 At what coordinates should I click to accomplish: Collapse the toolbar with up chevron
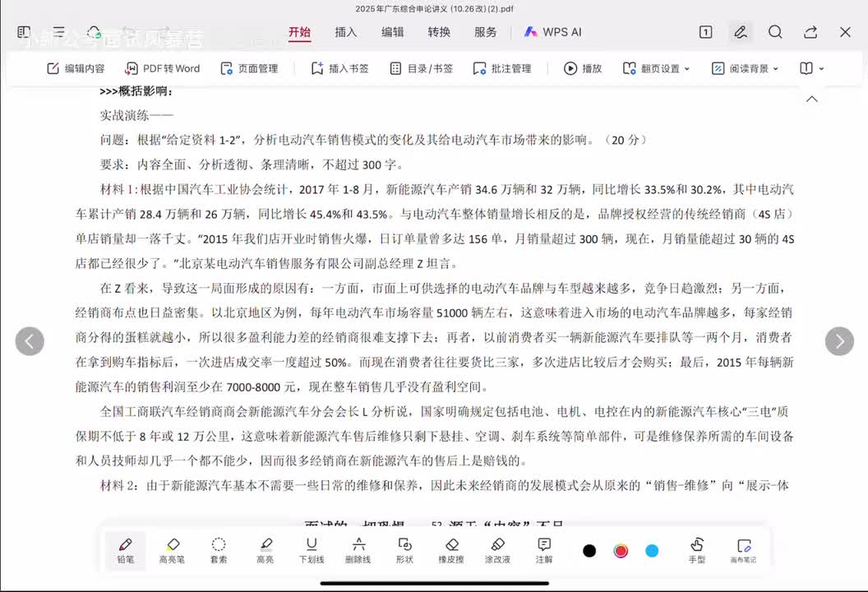812,99
